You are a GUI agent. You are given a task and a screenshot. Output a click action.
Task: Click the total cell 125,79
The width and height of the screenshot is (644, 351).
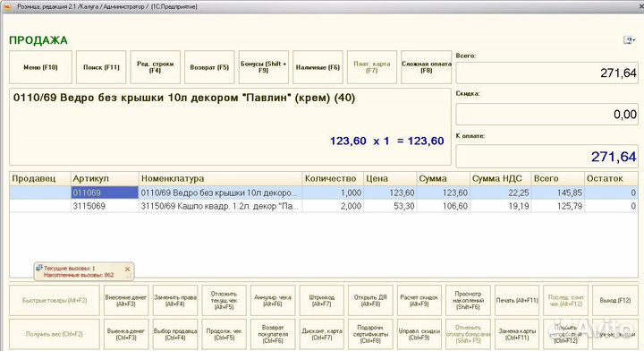click(x=558, y=206)
